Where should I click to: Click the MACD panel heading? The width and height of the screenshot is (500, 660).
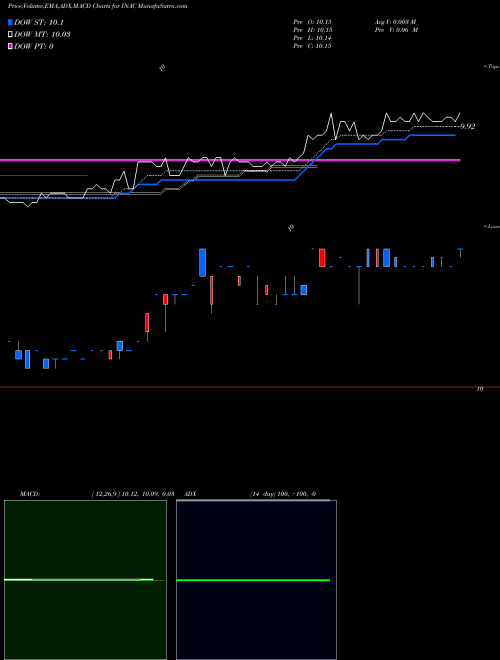(x=30, y=494)
